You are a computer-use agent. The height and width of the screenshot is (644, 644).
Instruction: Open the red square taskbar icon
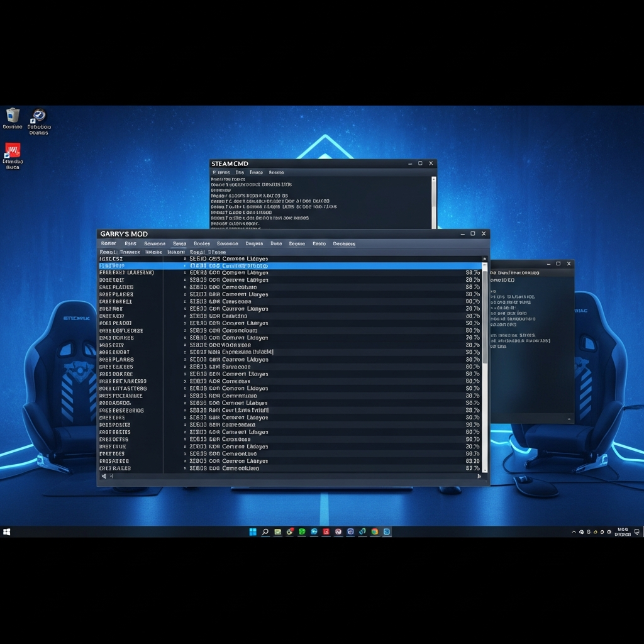(326, 532)
